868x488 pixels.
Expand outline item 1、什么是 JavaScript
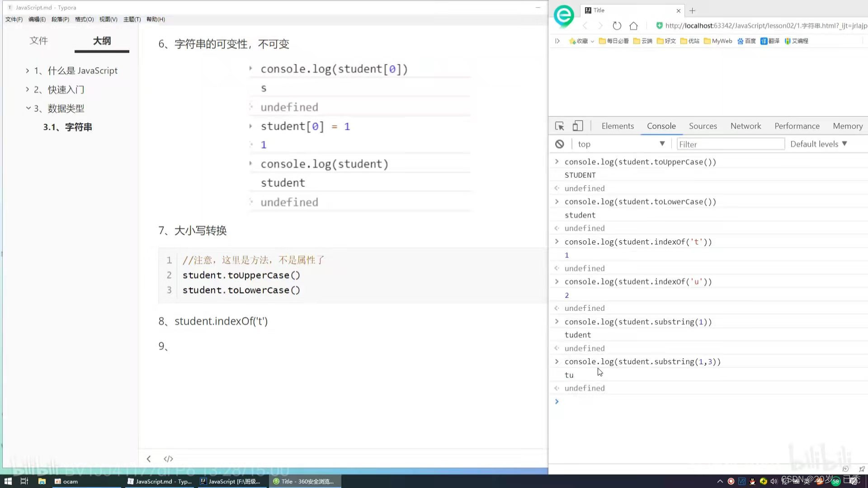click(28, 70)
